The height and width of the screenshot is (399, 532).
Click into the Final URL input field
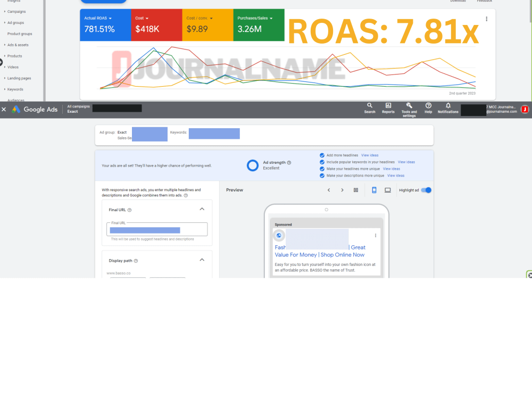[157, 230]
